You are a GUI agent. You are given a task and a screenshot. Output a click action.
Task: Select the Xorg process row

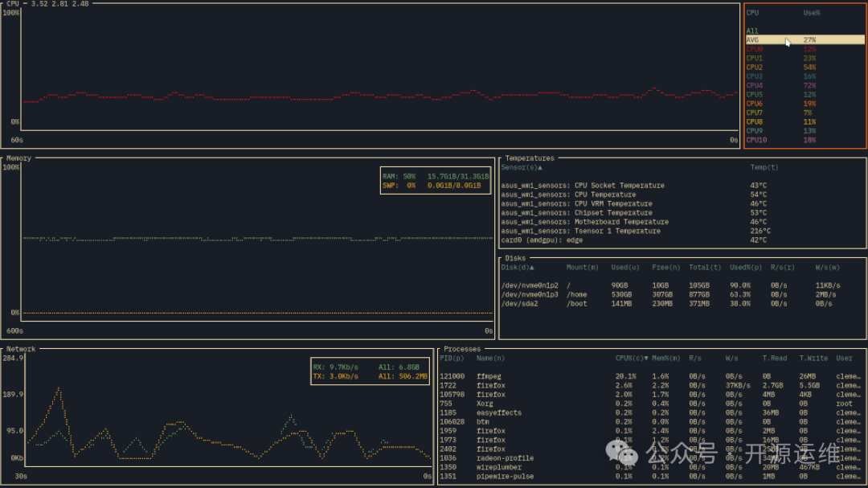485,404
